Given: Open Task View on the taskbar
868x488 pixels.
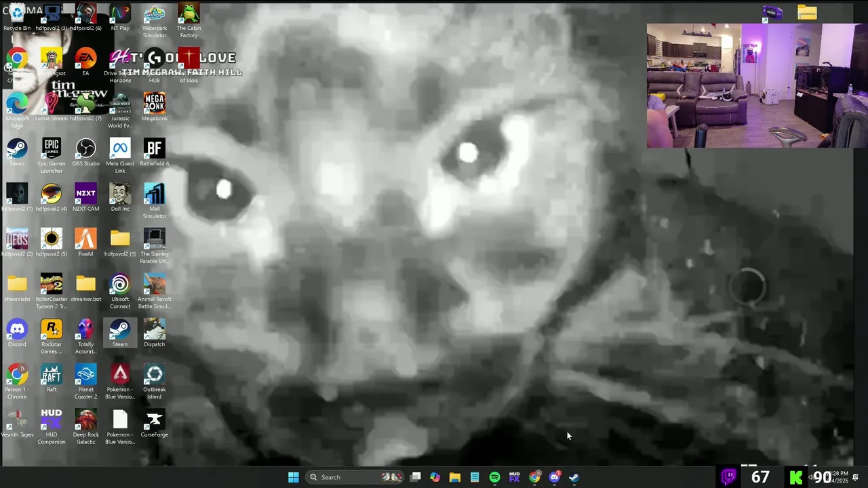Looking at the screenshot, I should coord(416,477).
